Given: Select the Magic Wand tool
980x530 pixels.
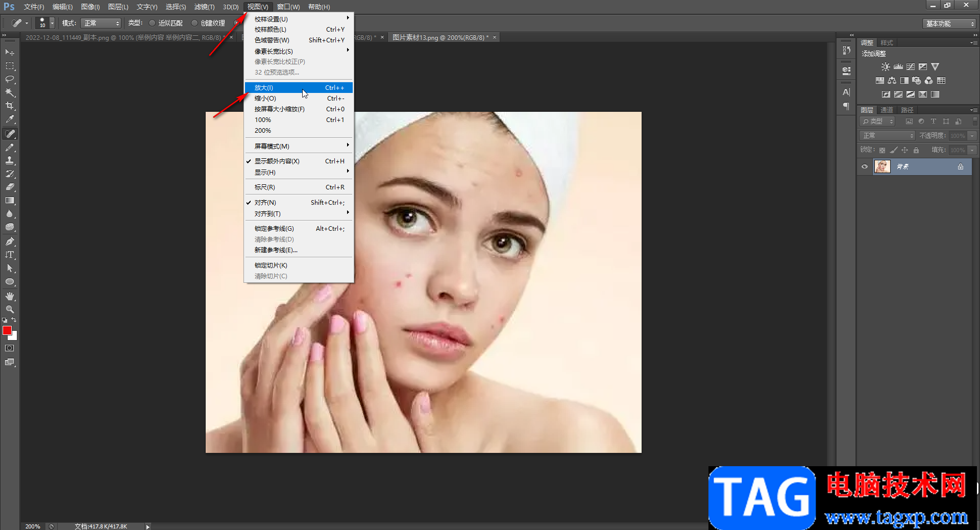Looking at the screenshot, I should pyautogui.click(x=10, y=92).
